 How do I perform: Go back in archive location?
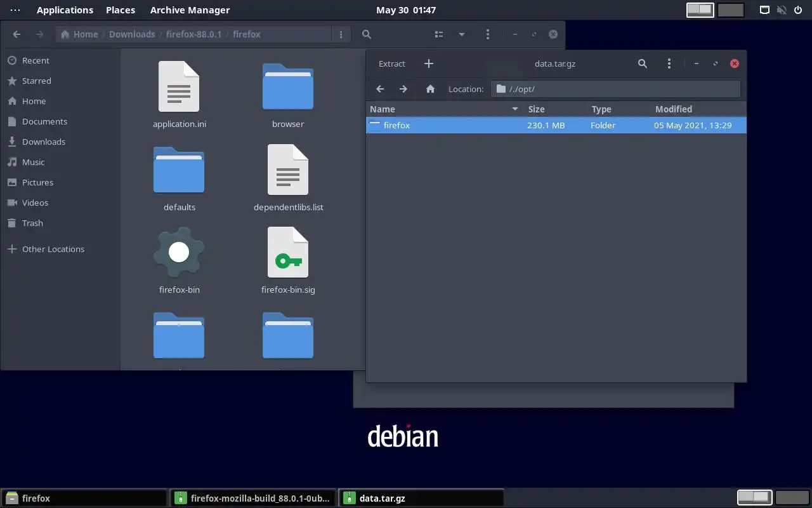(380, 89)
